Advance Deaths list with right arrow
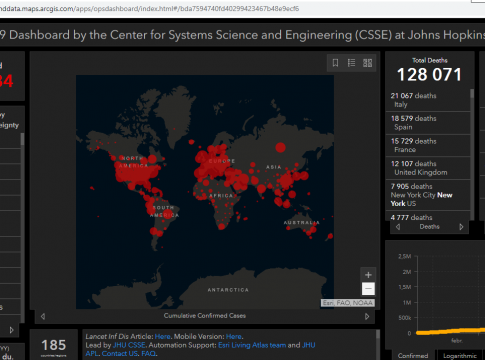Image resolution: width=485 pixels, height=360 pixels. click(461, 227)
